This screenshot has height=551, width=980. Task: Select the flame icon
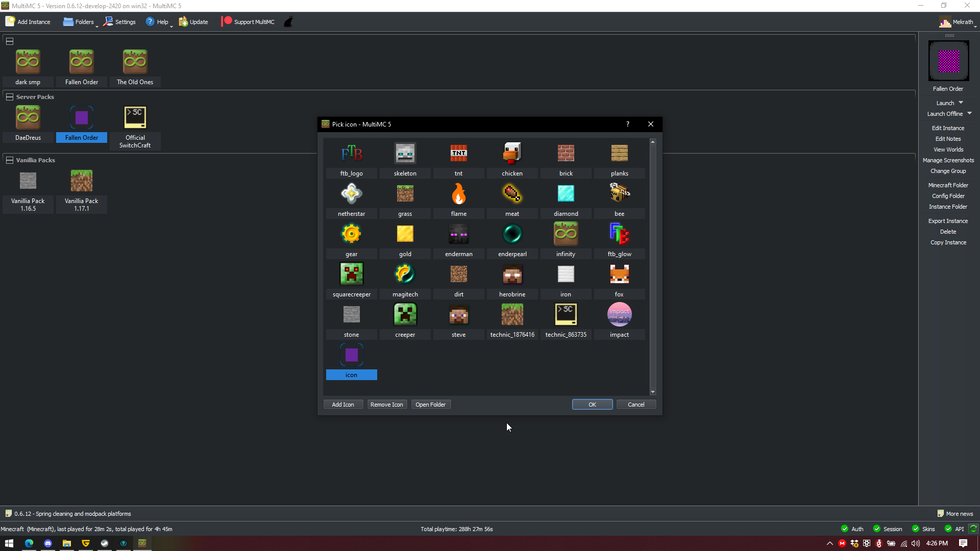(x=458, y=193)
